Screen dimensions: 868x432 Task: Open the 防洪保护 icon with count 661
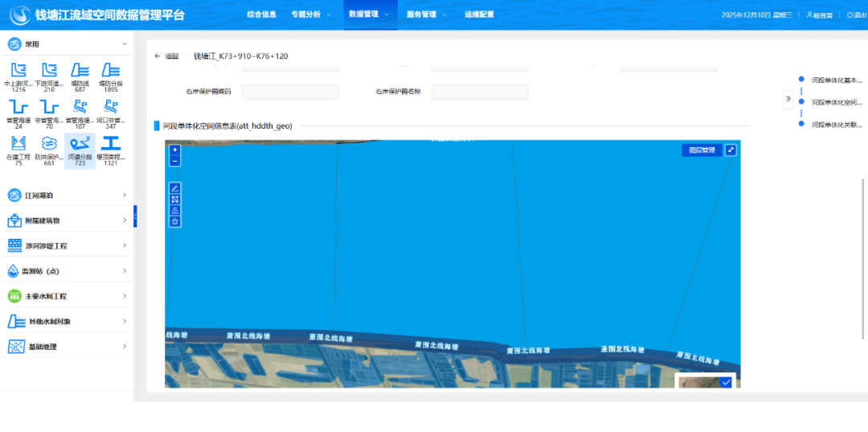point(49,150)
